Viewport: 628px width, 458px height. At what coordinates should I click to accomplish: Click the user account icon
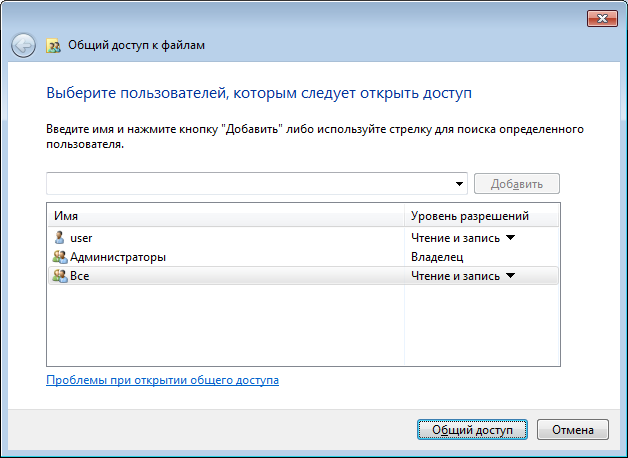tap(59, 238)
